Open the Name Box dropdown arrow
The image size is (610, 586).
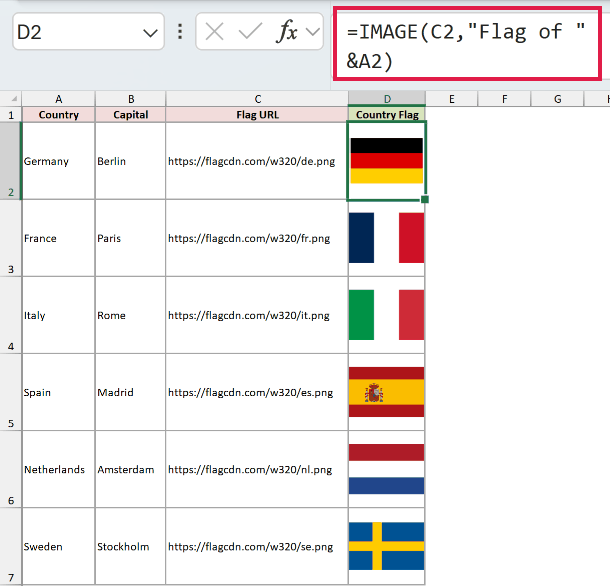pyautogui.click(x=150, y=33)
